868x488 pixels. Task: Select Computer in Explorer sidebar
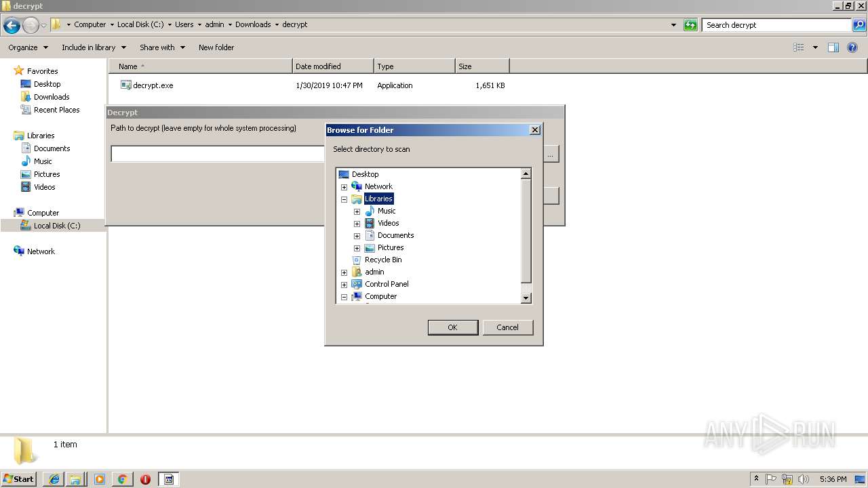point(43,213)
